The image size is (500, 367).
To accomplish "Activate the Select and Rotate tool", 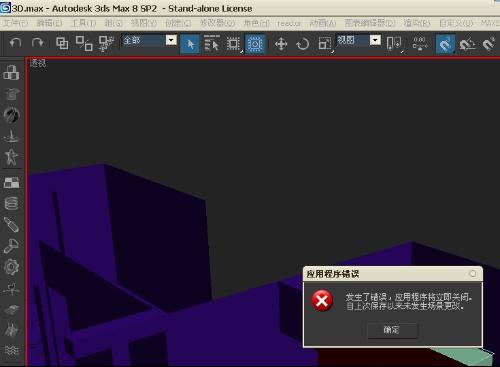I will pyautogui.click(x=303, y=44).
